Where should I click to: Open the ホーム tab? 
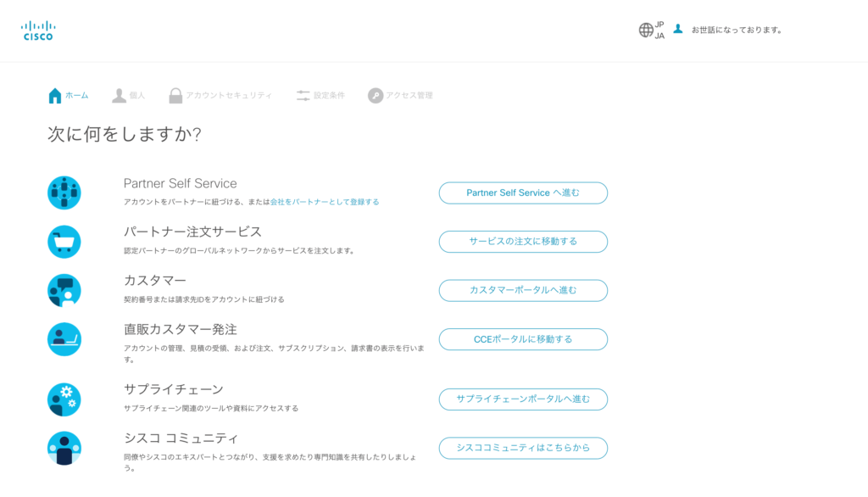pos(69,96)
